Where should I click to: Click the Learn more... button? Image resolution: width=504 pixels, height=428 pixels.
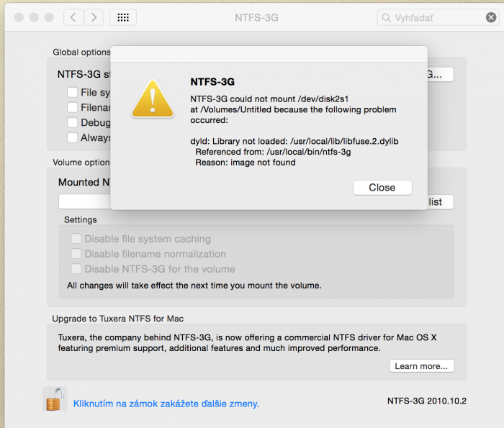click(422, 366)
